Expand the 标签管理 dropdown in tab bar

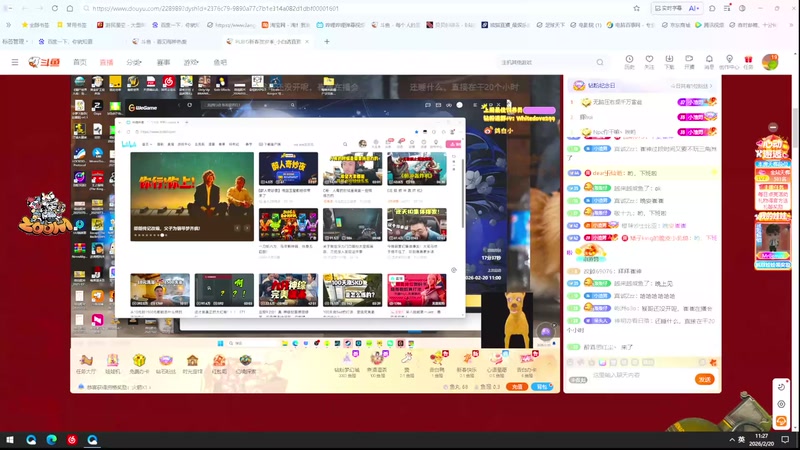pyautogui.click(x=15, y=41)
